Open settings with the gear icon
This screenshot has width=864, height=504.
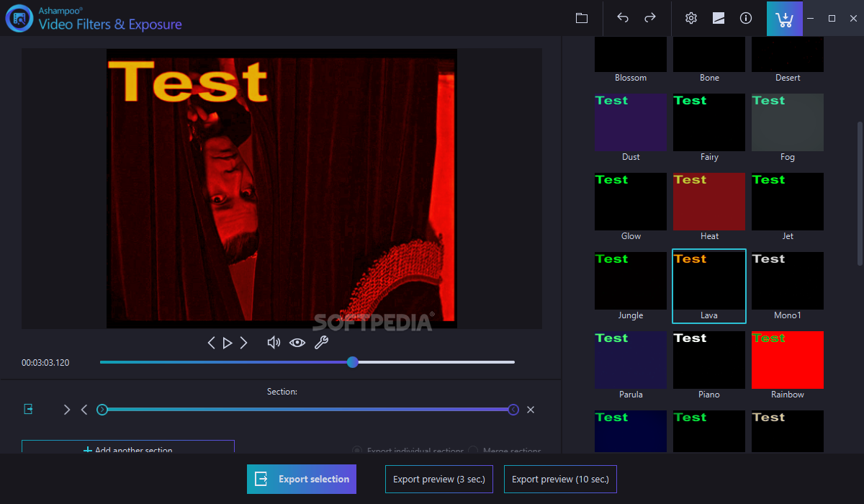[691, 18]
